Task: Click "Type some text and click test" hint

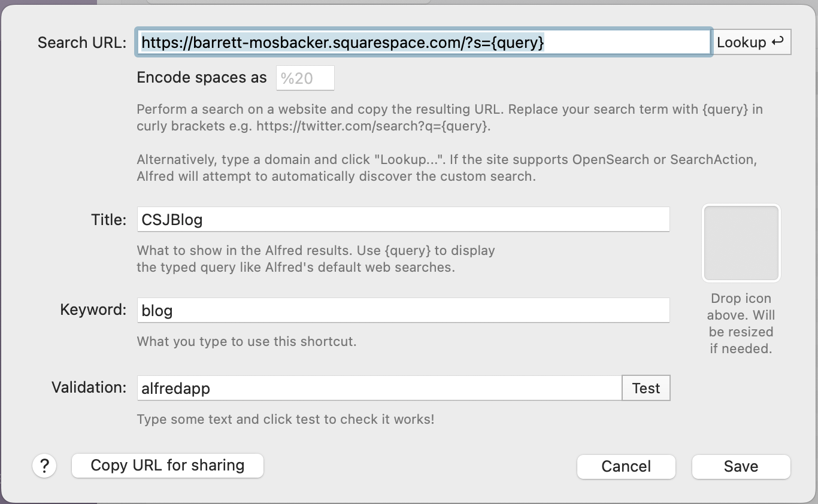Action: coord(286,419)
